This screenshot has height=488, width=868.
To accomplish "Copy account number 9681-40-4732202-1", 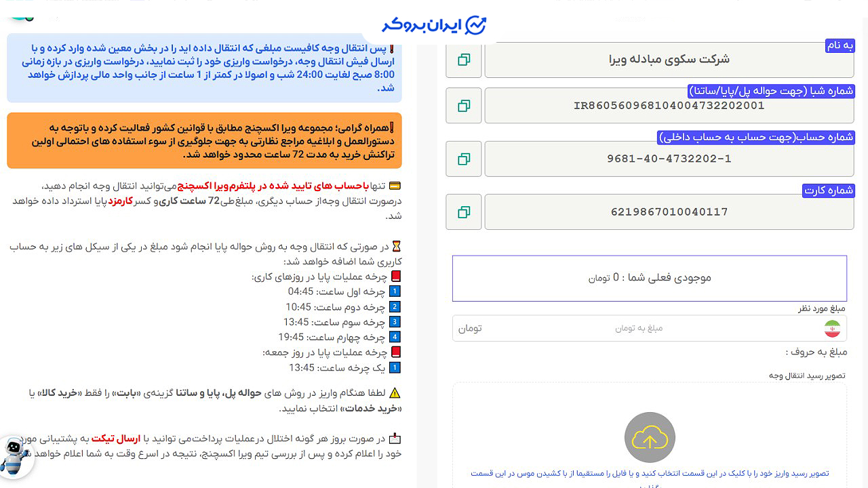I will pos(464,159).
